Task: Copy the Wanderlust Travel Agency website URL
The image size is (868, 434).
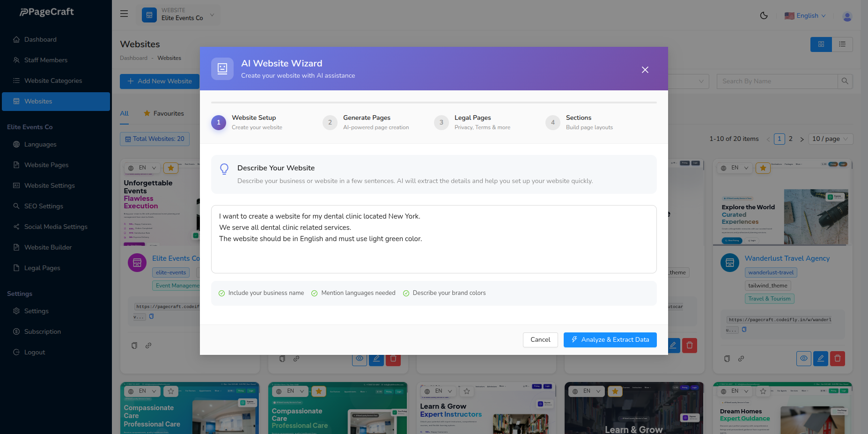Action: 744,329
